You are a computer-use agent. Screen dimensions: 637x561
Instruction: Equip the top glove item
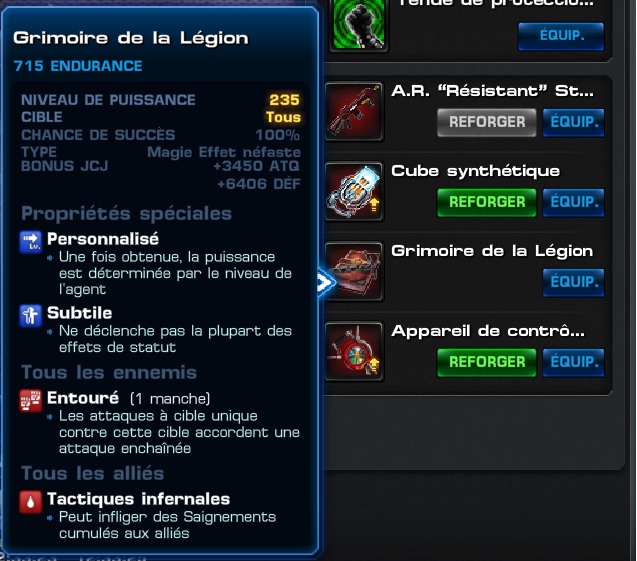561,36
